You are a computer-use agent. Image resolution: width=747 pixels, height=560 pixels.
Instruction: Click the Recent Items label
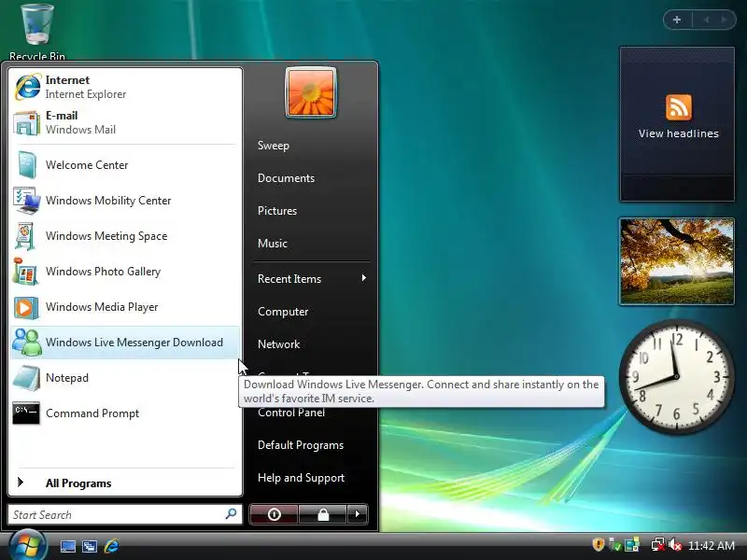[289, 278]
